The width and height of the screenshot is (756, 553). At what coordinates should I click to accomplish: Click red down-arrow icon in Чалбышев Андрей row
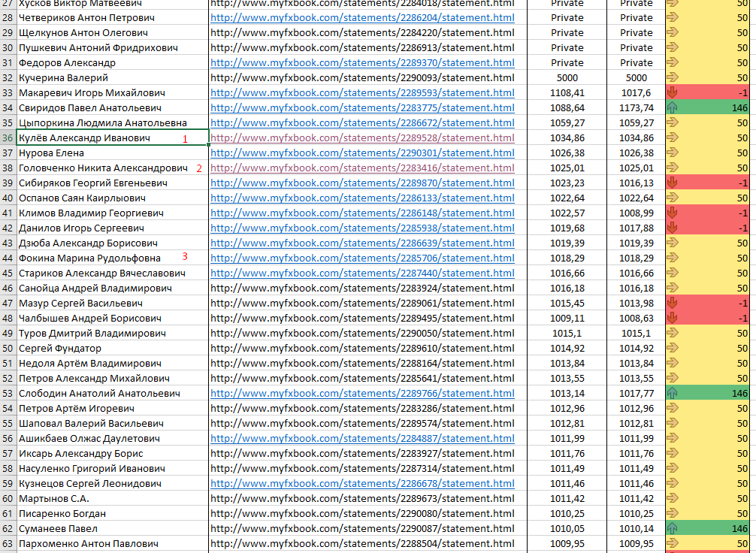[672, 318]
